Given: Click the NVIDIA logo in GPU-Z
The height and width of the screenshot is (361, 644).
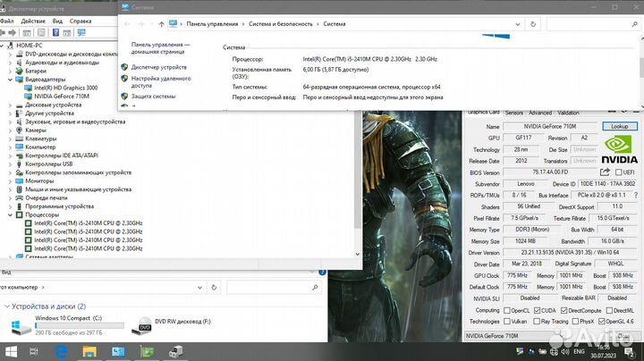Looking at the screenshot, I should [x=619, y=150].
